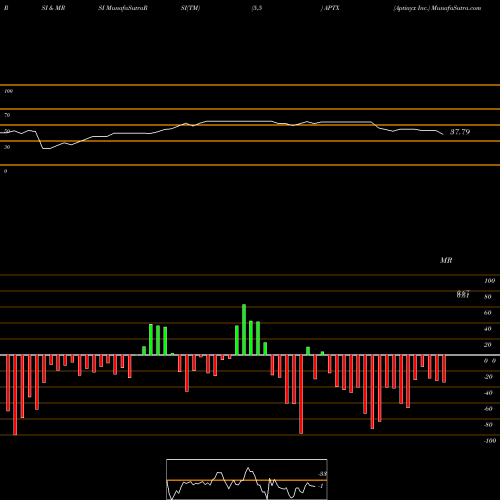Click the end point of the RSI line
Viewport: 500px width, 500px height.
pyautogui.click(x=443, y=134)
